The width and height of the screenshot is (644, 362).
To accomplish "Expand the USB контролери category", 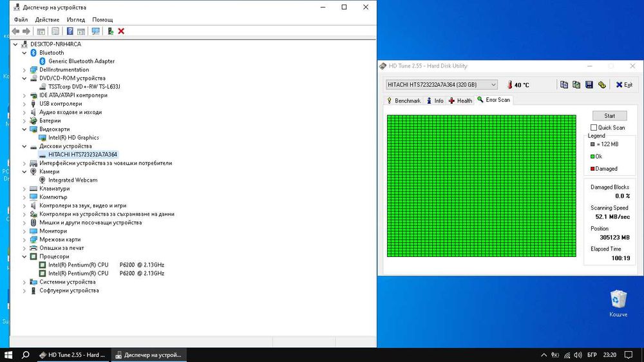I will tap(24, 104).
